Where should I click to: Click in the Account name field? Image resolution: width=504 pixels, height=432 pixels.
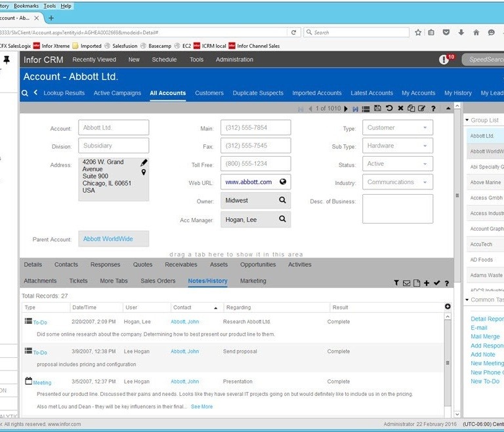pos(114,128)
